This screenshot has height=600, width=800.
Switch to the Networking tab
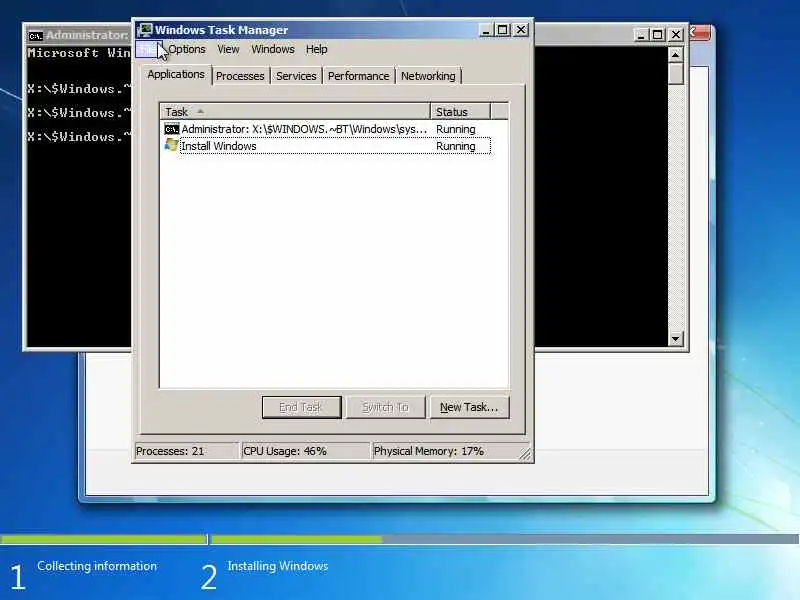[428, 76]
